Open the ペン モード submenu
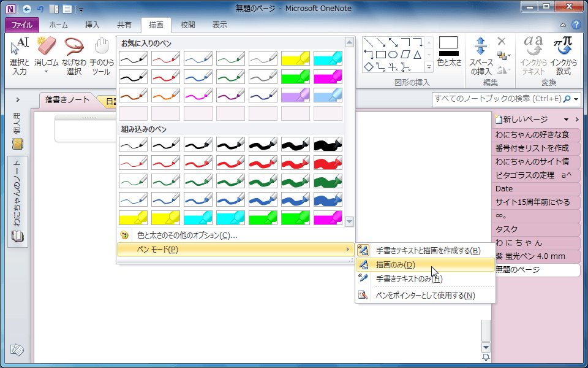The image size is (588, 368). pyautogui.click(x=235, y=250)
